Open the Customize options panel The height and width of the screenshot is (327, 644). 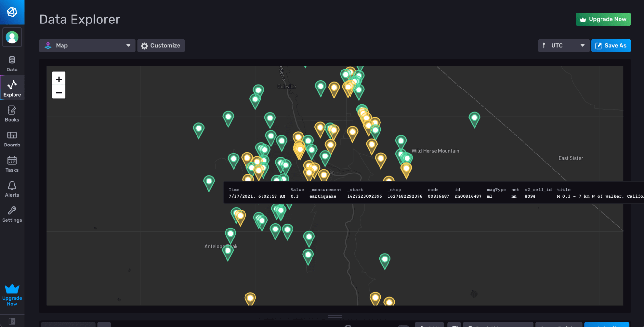161,45
